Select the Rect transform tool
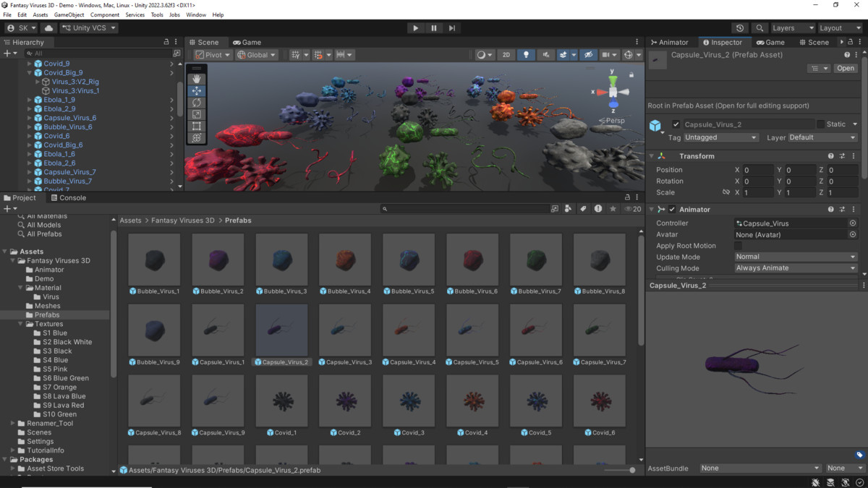Viewport: 868px width, 488px height. 196,125
